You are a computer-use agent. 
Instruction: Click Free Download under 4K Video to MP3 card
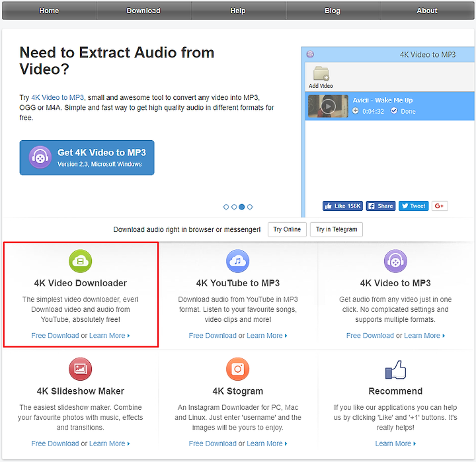(x=370, y=335)
